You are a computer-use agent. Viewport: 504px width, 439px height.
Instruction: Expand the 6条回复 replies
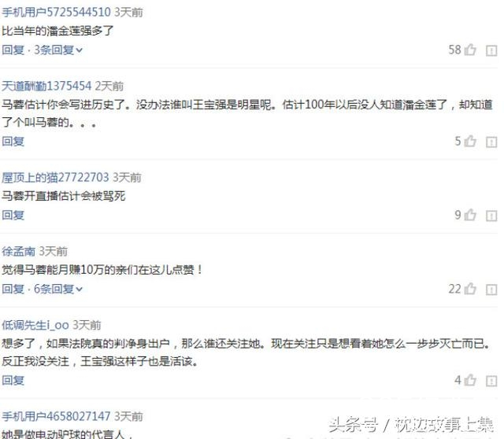58,289
